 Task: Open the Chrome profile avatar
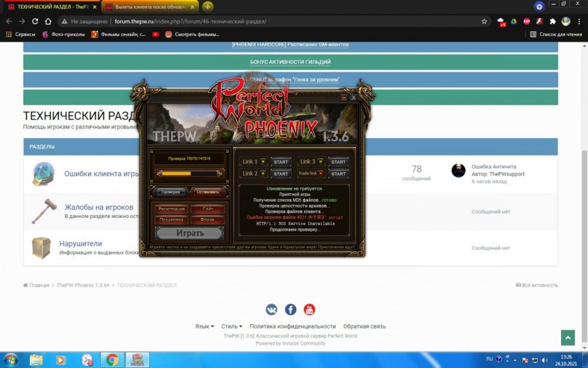pyautogui.click(x=566, y=21)
